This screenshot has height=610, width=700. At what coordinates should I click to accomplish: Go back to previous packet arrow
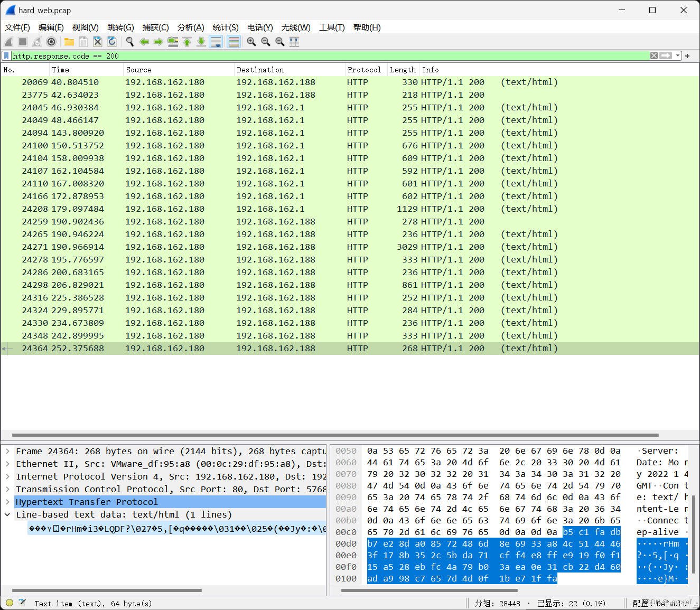click(144, 42)
